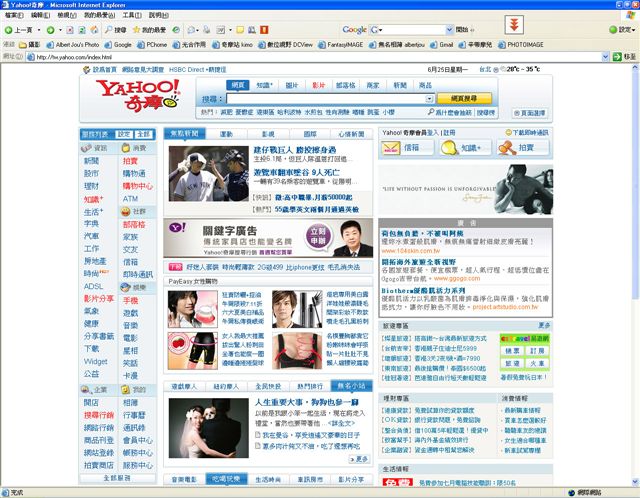The width and height of the screenshot is (640, 498).
Task: Switch to the 運動 news tab
Action: pyautogui.click(x=226, y=134)
